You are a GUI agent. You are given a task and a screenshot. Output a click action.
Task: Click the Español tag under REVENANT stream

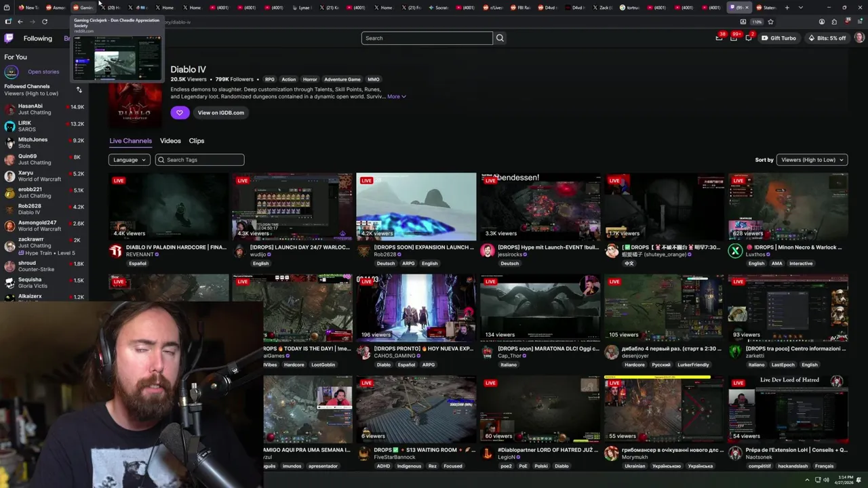(138, 264)
